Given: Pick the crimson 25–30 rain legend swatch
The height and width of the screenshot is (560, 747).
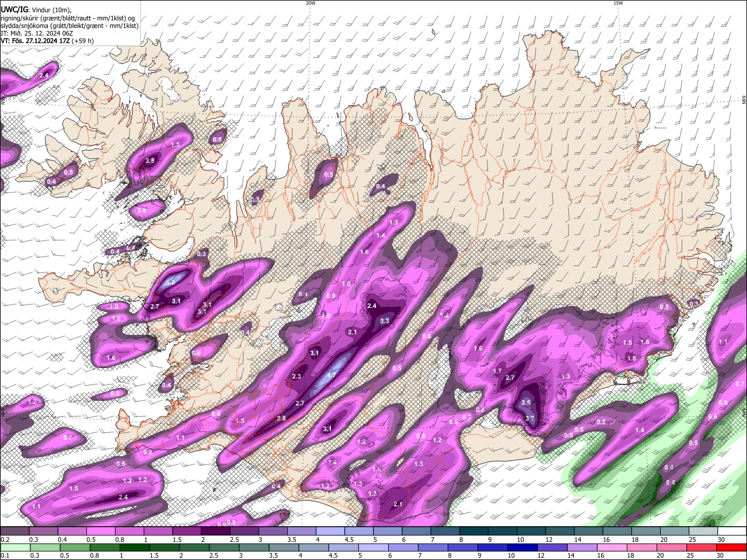Looking at the screenshot, I should point(702,547).
